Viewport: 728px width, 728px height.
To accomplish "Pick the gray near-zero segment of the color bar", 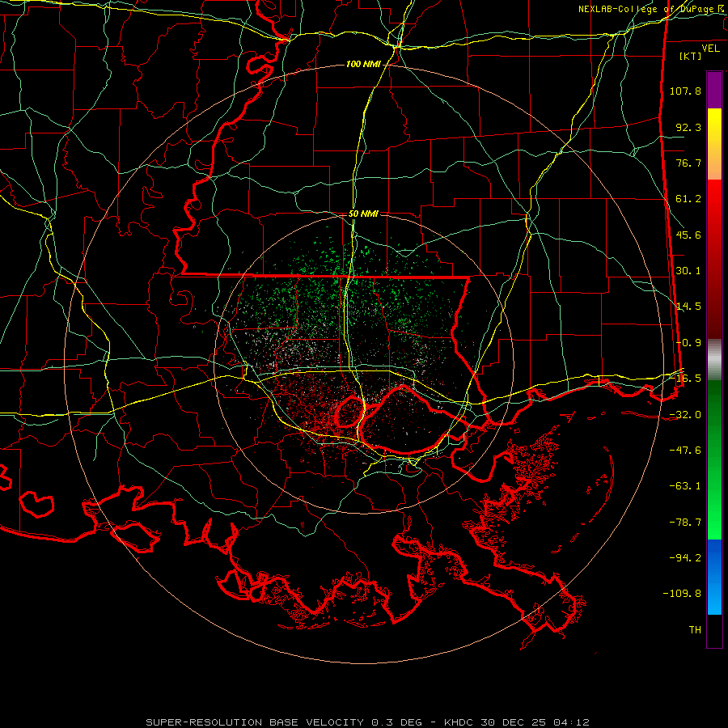I will [714, 359].
